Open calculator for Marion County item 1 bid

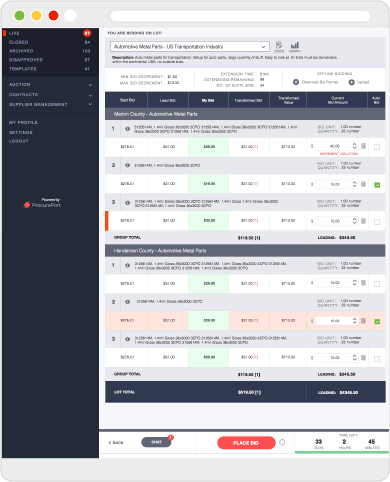pyautogui.click(x=363, y=146)
